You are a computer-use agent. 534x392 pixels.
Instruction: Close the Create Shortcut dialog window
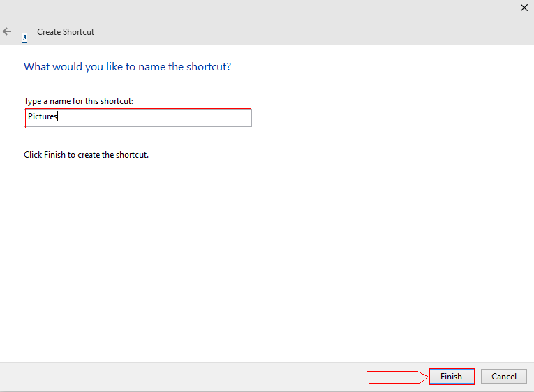pos(524,8)
